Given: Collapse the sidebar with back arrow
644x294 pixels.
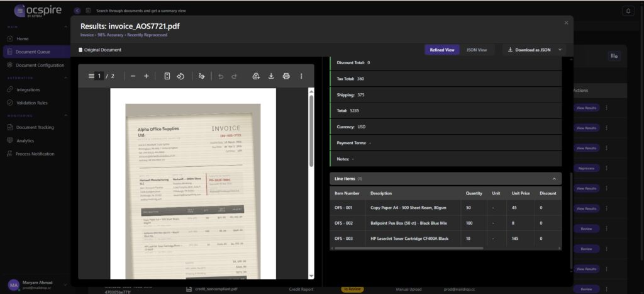Looking at the screenshot, I should [x=77, y=11].
